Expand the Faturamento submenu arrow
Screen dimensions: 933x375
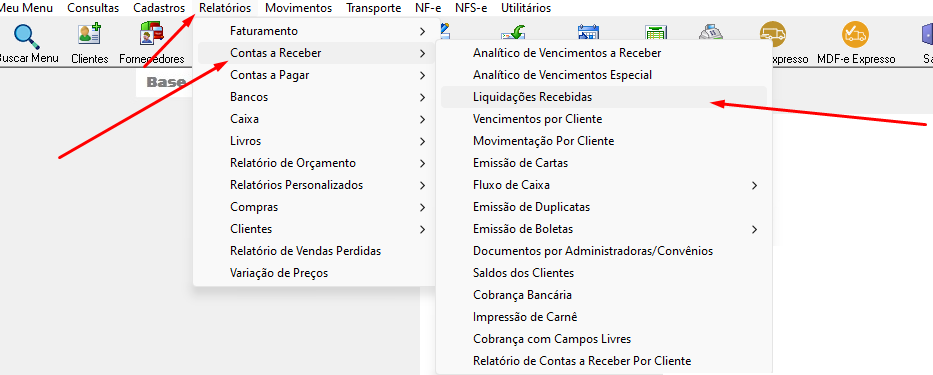tap(422, 31)
